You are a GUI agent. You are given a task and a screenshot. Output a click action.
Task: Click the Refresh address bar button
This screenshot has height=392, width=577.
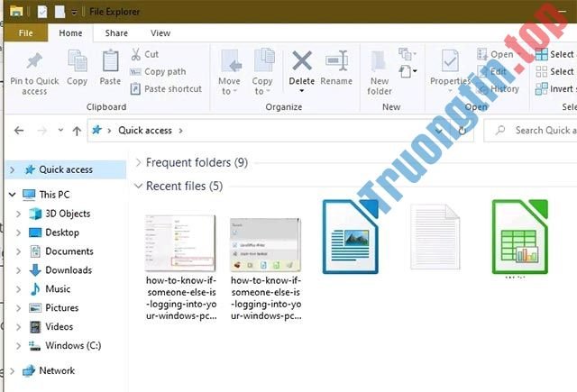pyautogui.click(x=463, y=131)
